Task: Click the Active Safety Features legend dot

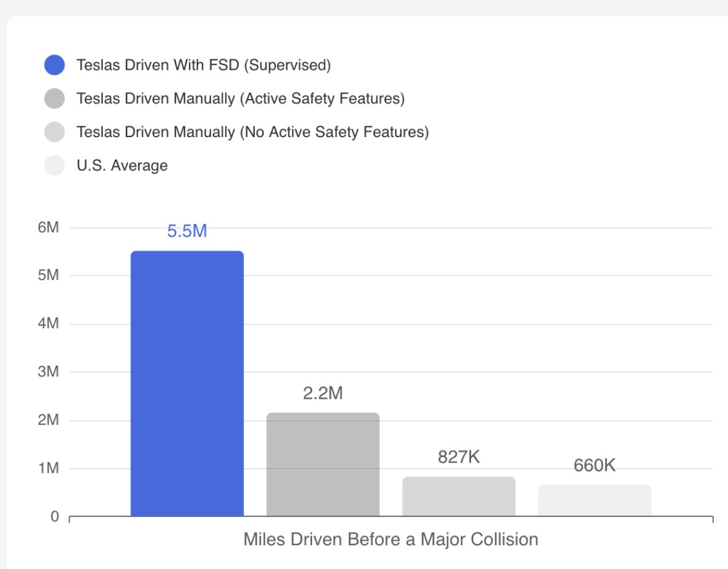Action: tap(54, 99)
